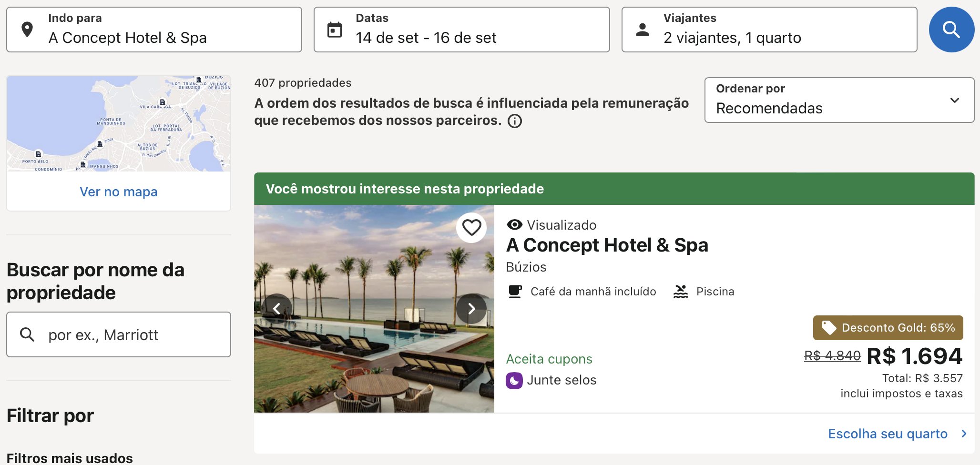Viewport: 980px width, 465px height.
Task: Click the Junte selos moon icon
Action: click(x=514, y=380)
